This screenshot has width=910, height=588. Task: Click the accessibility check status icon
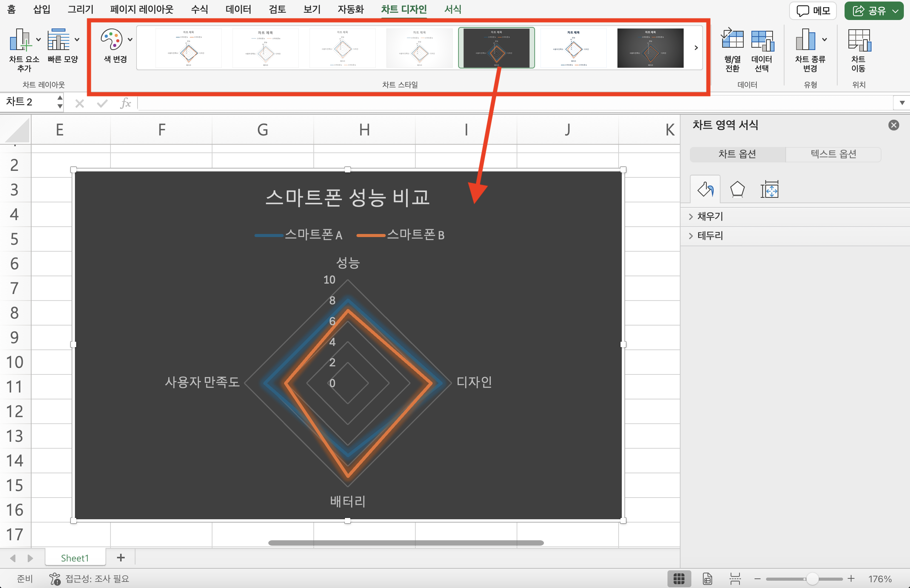pos(55,578)
